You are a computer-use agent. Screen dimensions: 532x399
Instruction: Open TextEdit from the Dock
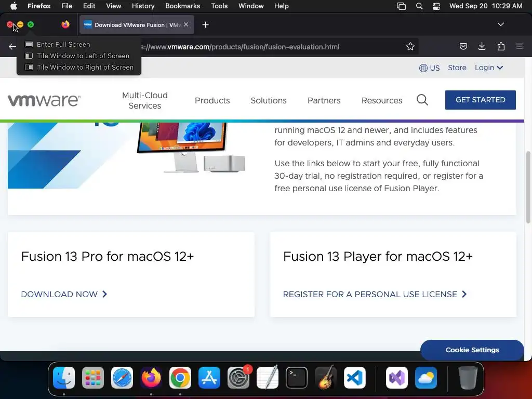268,378
